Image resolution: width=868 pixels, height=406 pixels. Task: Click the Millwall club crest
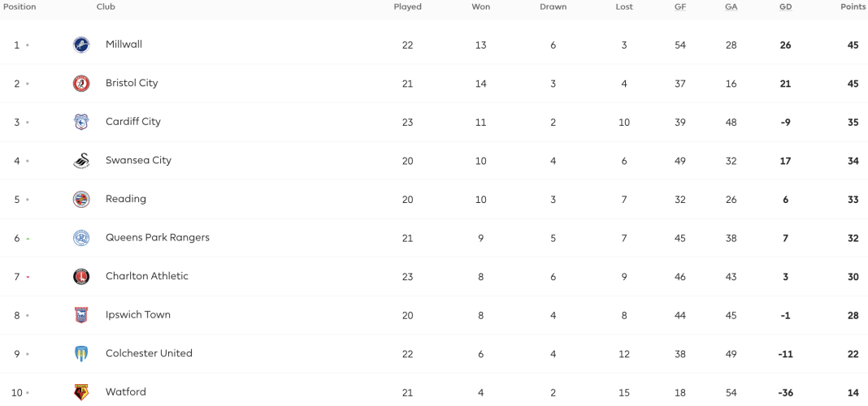click(81, 45)
